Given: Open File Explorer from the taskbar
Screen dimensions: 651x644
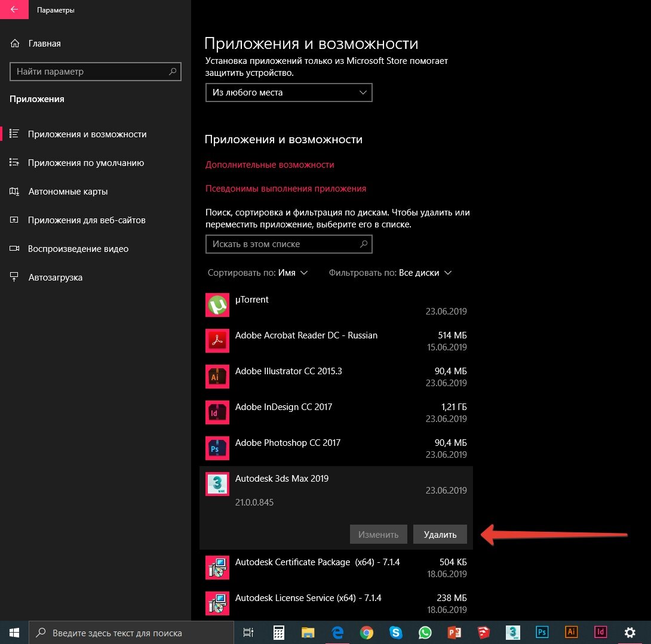Looking at the screenshot, I should click(308, 633).
